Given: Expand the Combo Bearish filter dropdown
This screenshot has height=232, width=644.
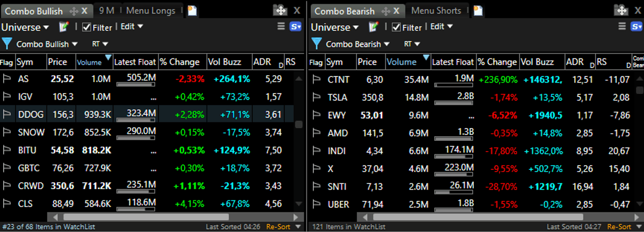Looking at the screenshot, I should (357, 44).
